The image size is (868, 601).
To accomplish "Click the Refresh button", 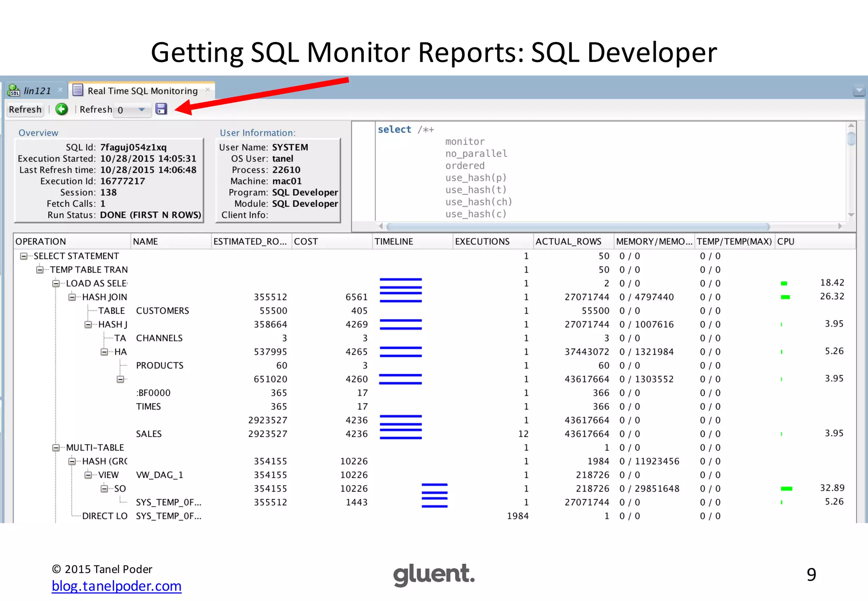I will pos(25,109).
